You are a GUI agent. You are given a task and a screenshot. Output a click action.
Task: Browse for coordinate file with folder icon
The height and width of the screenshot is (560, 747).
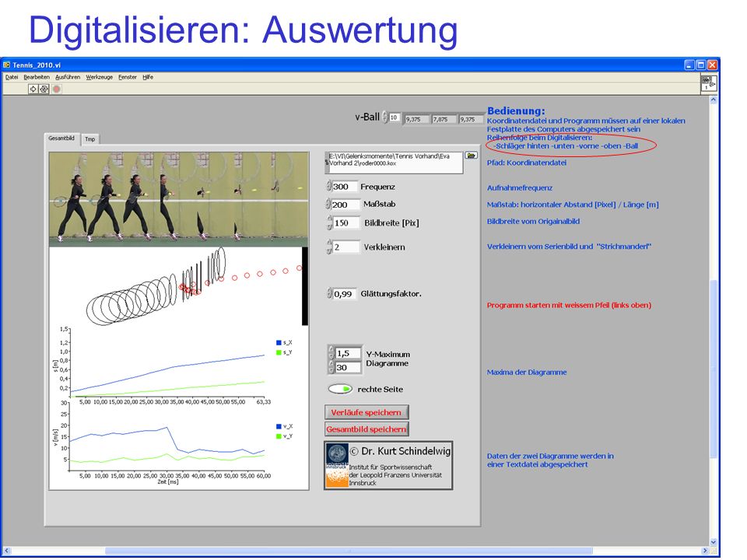click(472, 156)
